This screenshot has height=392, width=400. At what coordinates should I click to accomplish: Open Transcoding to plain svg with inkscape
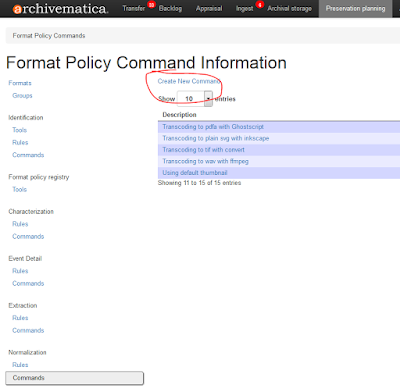point(216,138)
